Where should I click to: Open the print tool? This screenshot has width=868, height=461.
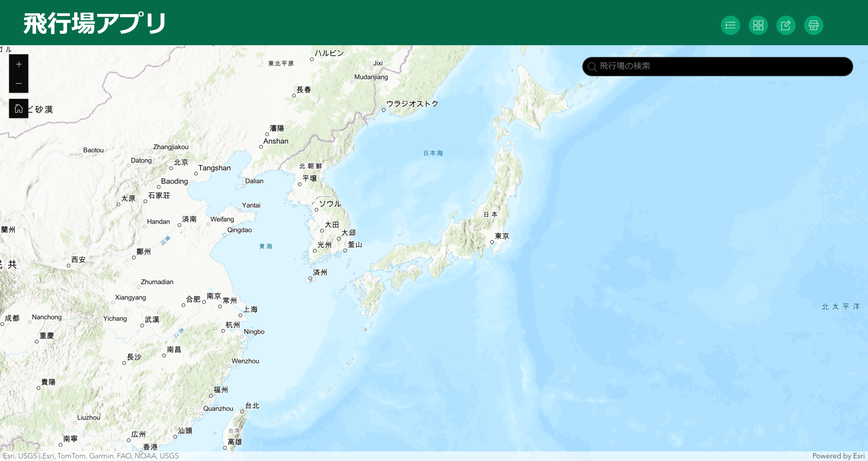pyautogui.click(x=813, y=25)
